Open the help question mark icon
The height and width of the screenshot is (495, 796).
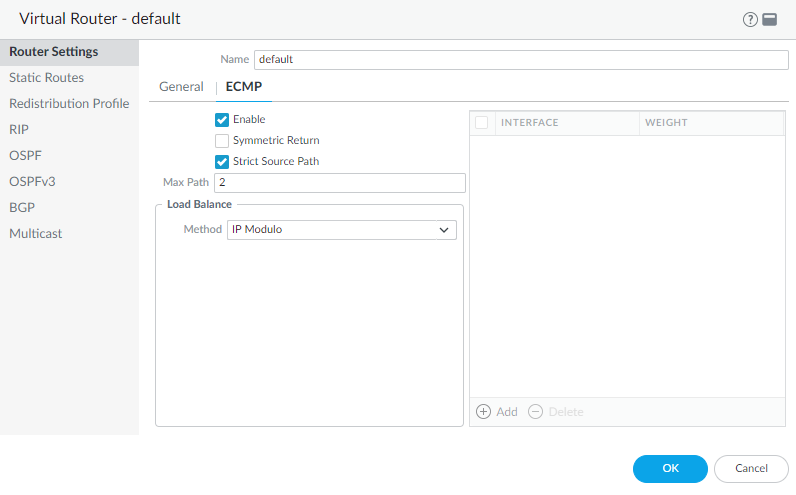750,19
